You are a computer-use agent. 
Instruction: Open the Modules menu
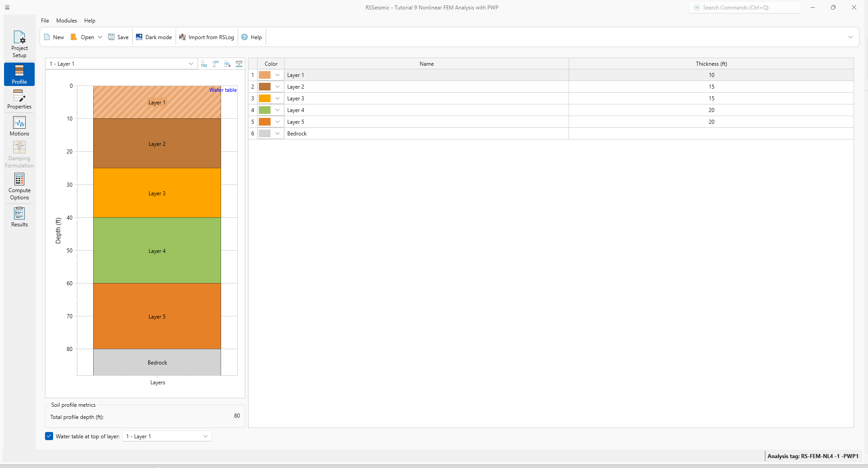pyautogui.click(x=67, y=21)
